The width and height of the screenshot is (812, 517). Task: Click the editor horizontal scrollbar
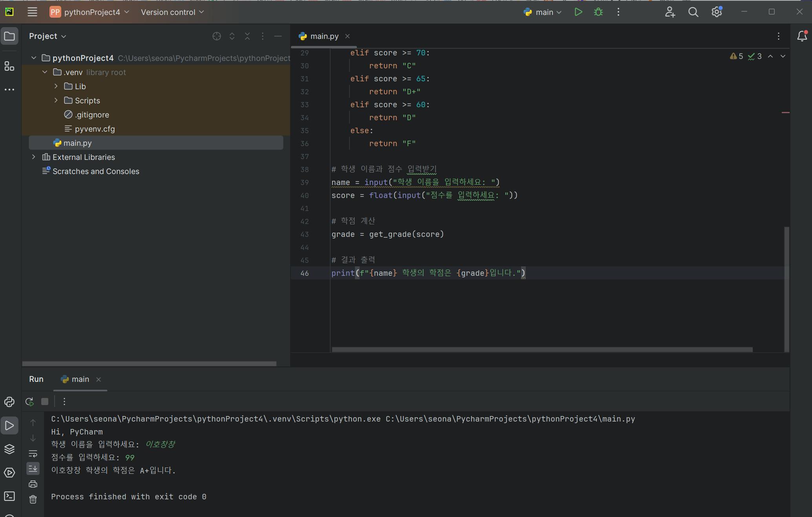click(542, 349)
